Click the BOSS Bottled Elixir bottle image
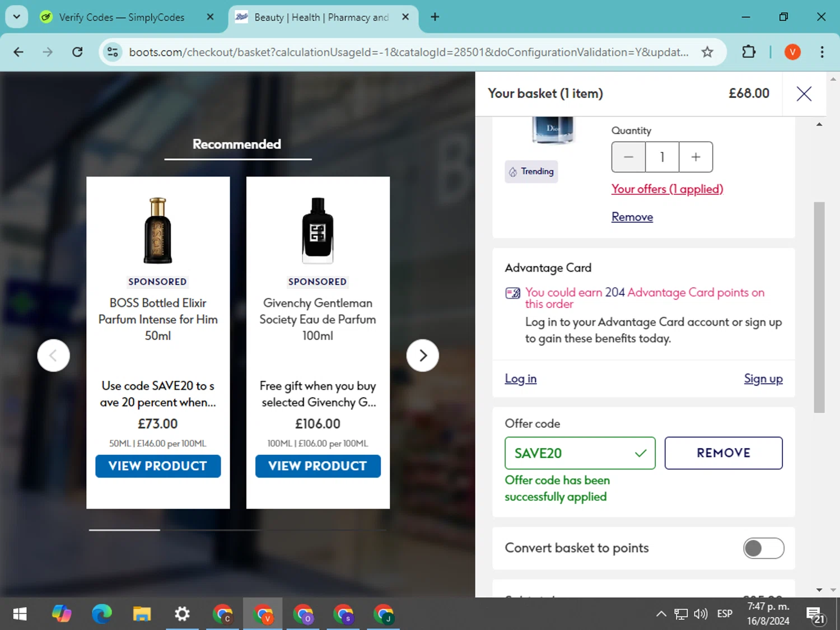Image resolution: width=840 pixels, height=630 pixels. point(158,230)
